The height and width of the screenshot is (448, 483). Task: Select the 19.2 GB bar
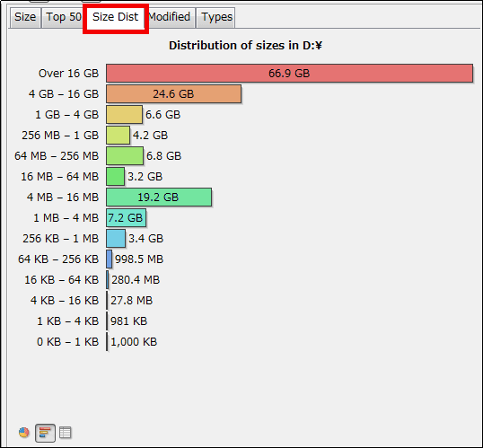point(159,198)
